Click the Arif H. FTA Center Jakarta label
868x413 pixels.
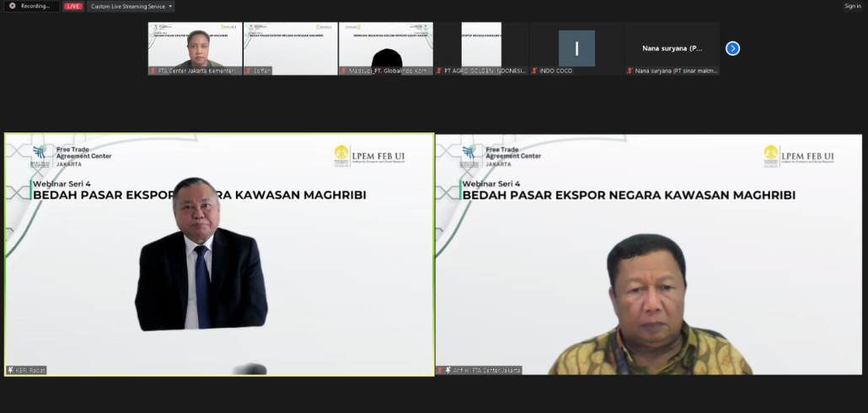point(487,370)
